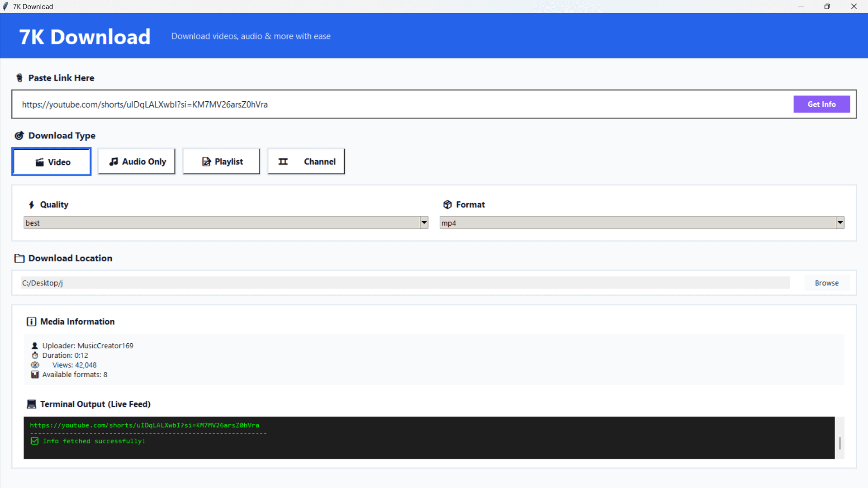Click the Uploader: MusicCreator169 text
The width and height of the screenshot is (868, 488).
(x=88, y=346)
